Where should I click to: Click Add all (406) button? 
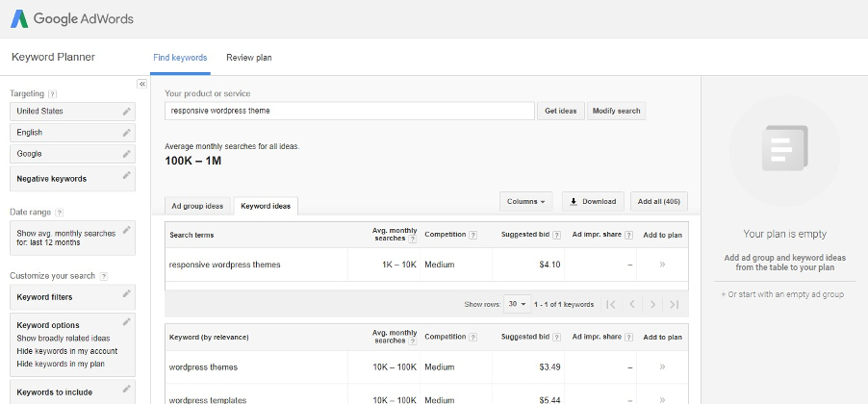659,201
